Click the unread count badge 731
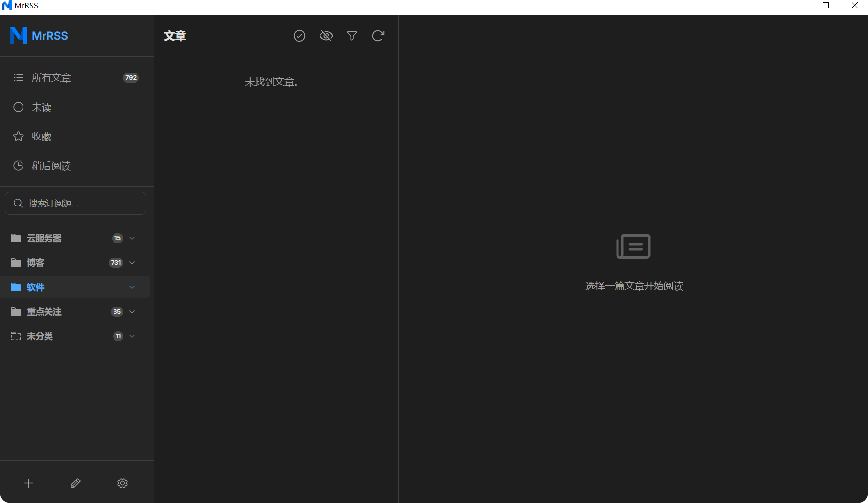 115,263
